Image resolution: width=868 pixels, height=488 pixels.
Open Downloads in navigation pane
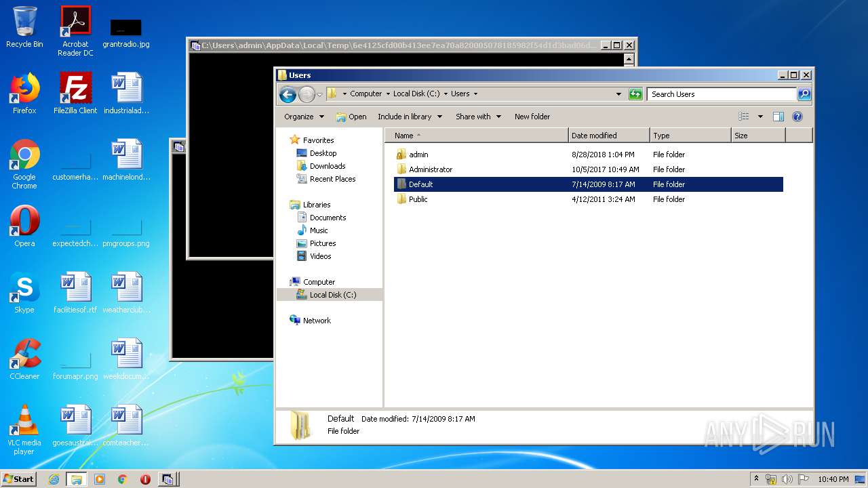click(328, 166)
